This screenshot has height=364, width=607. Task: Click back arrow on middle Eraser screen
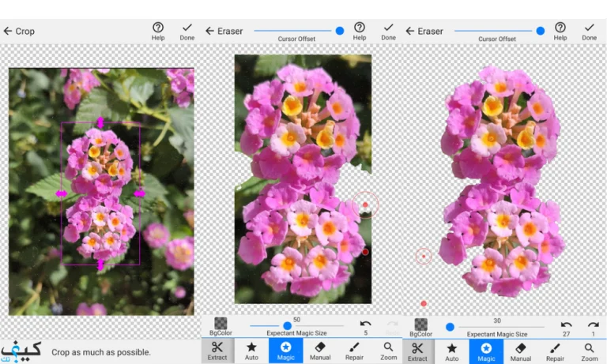click(209, 31)
